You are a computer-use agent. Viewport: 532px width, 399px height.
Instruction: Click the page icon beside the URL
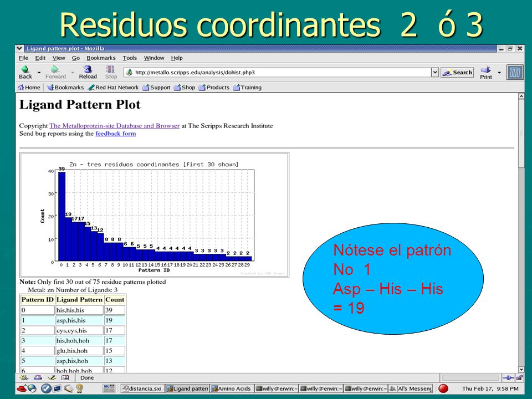coord(129,72)
